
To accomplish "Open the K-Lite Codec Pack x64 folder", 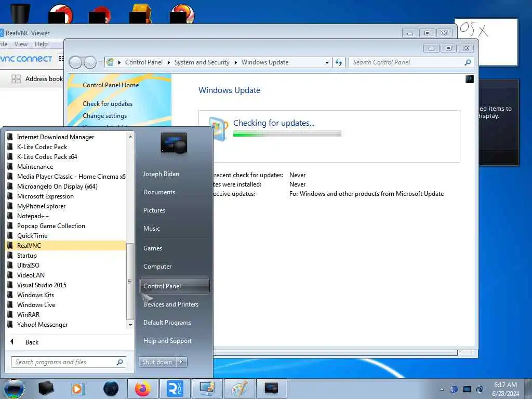I will click(x=66, y=157).
